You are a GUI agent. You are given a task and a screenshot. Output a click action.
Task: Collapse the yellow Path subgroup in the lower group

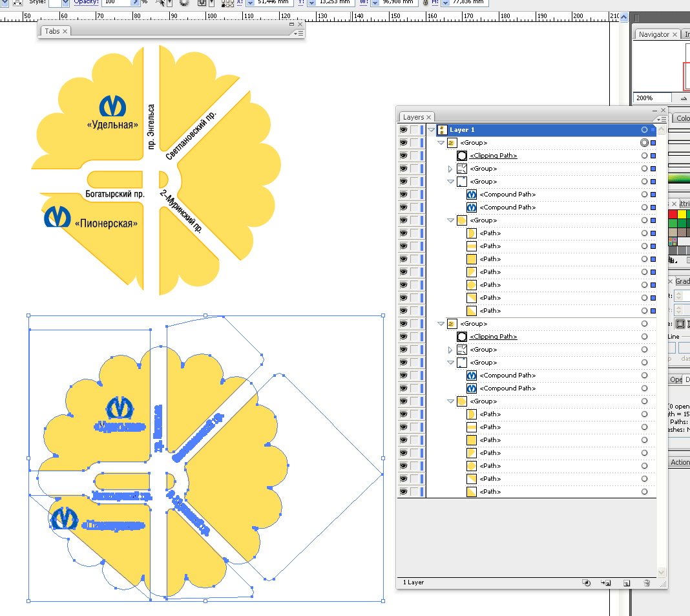click(x=450, y=401)
